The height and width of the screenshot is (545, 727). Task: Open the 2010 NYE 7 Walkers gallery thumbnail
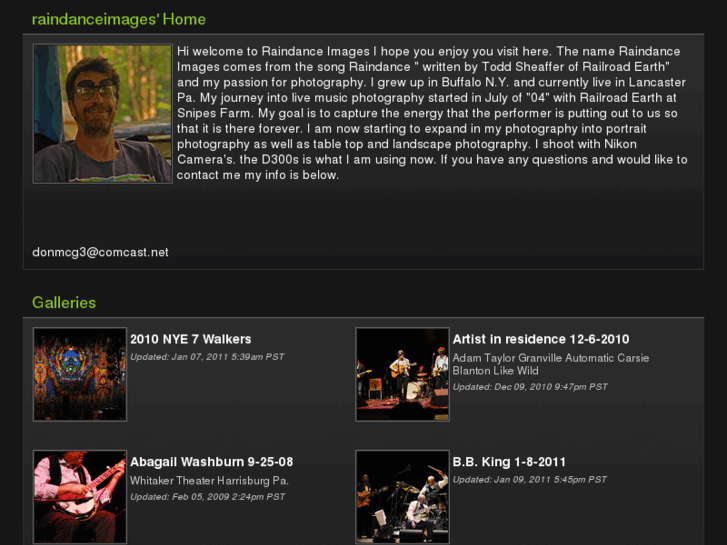tap(80, 374)
